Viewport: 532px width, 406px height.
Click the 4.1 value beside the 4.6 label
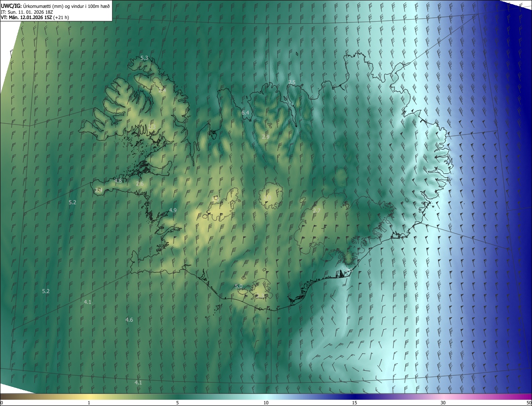[x=87, y=302]
